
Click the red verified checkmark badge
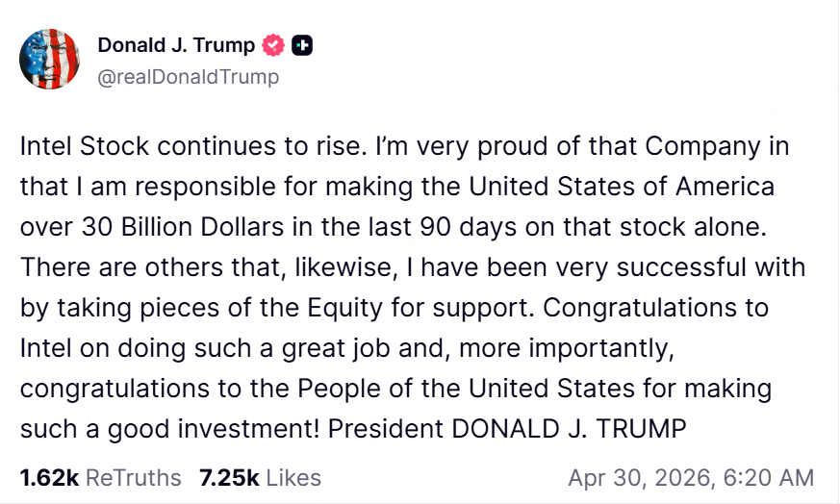tap(274, 45)
